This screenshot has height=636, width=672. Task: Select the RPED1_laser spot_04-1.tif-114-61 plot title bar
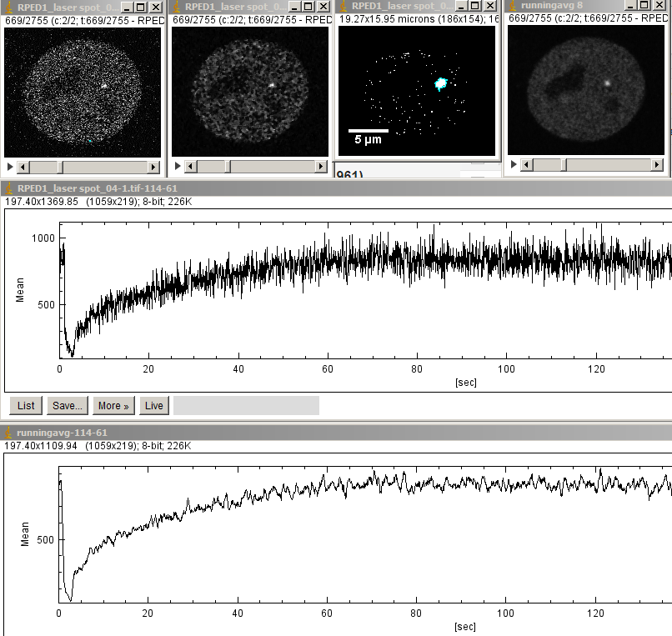tap(333, 188)
